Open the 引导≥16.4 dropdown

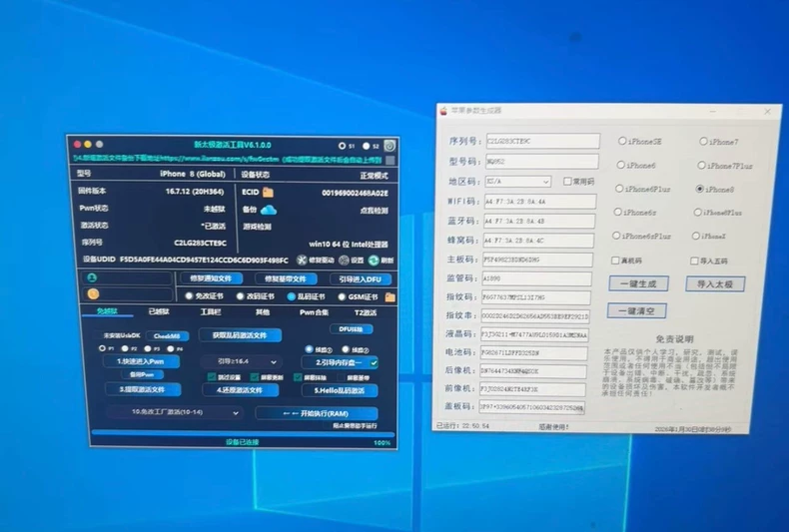(x=241, y=361)
